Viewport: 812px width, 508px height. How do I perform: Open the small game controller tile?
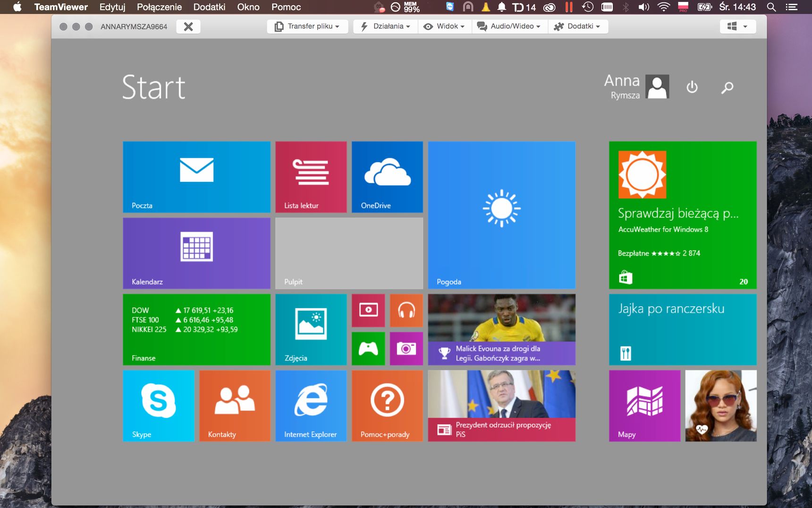coord(368,349)
